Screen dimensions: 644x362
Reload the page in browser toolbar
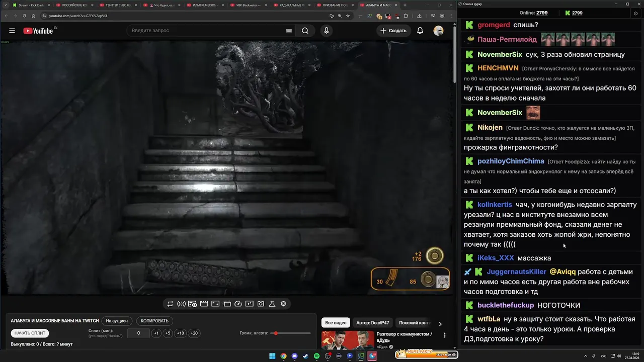pos(24,16)
